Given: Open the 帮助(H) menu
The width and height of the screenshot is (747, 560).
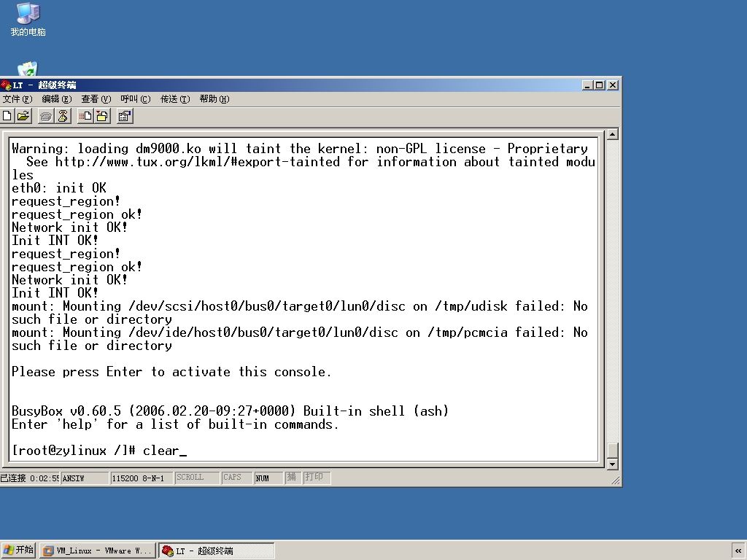Looking at the screenshot, I should (214, 99).
